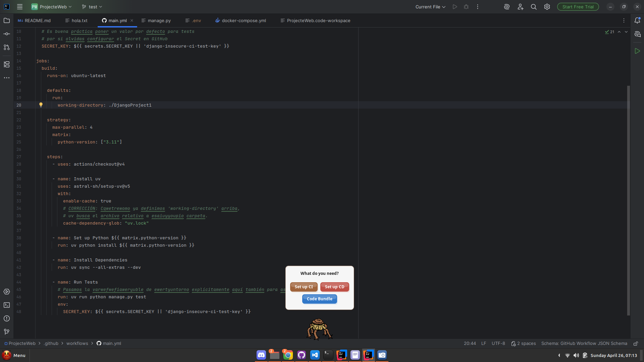Open the Structure tool window icon
Screen dimensions: 644x362
[x=7, y=64]
